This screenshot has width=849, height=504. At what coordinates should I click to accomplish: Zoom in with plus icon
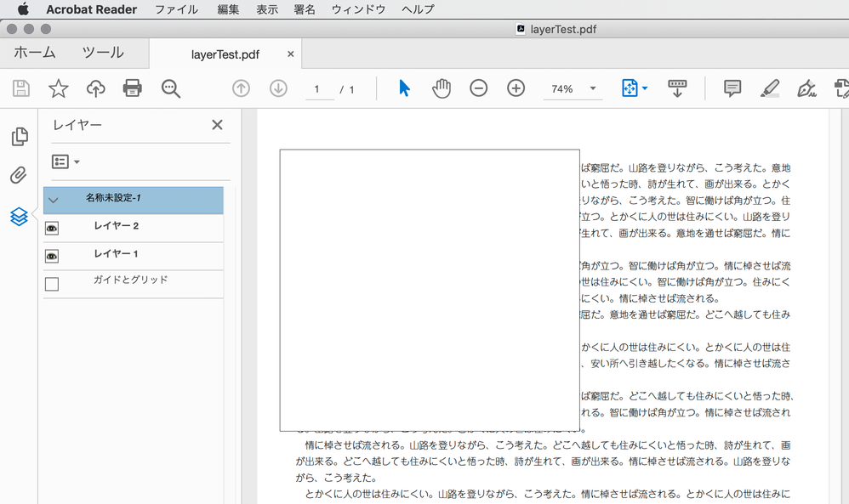(x=516, y=88)
